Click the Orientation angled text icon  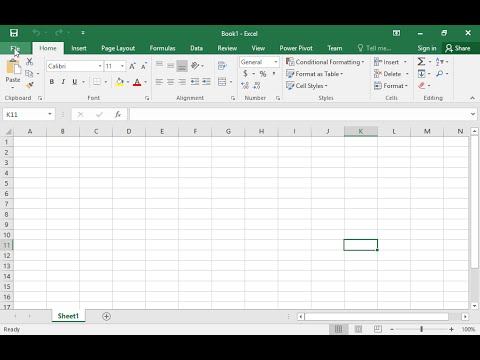[x=195, y=65]
